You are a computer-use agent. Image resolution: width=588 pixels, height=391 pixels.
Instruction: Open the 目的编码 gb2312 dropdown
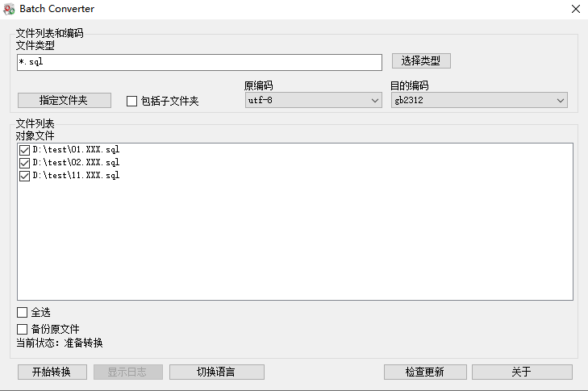pyautogui.click(x=479, y=101)
